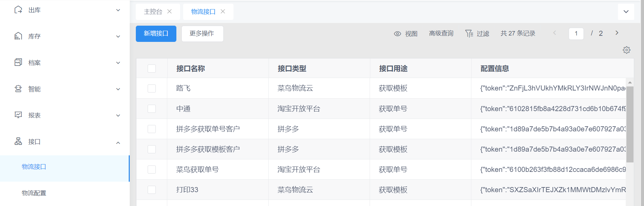Click the 过滤 filter label
This screenshot has width=644, height=206.
click(483, 34)
